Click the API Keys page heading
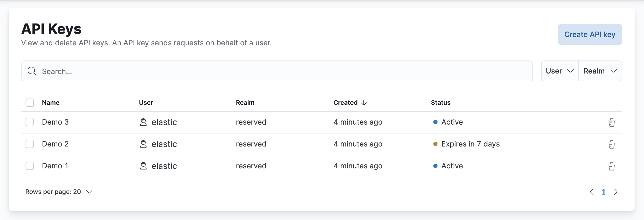Image resolution: width=644 pixels, height=220 pixels. pos(51,29)
